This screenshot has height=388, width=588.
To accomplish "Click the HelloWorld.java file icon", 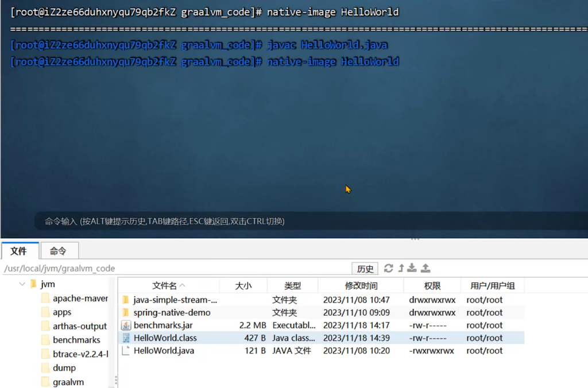I will pyautogui.click(x=126, y=351).
